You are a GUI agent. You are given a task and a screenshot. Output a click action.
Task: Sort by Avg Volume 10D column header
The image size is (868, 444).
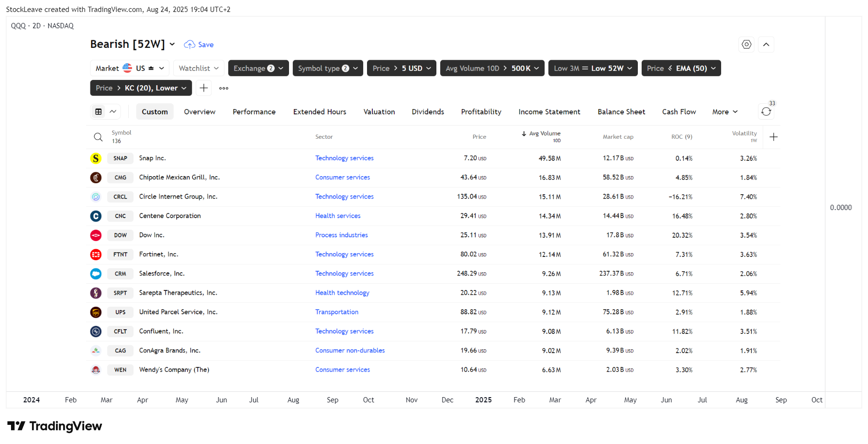point(541,136)
